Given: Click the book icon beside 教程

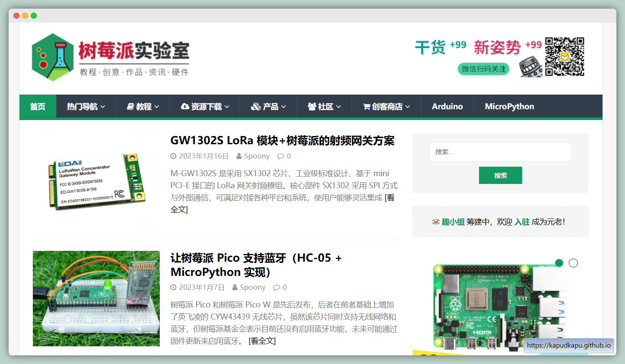Looking at the screenshot, I should (x=130, y=107).
